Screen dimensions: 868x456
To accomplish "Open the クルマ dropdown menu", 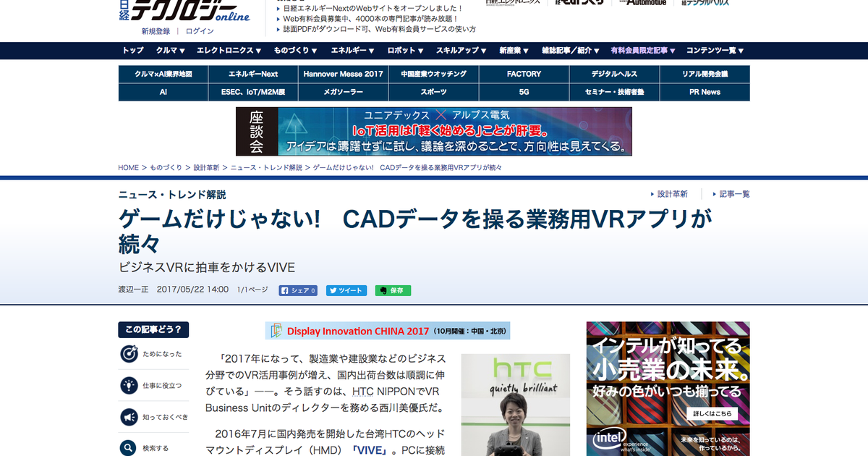I will (x=171, y=51).
